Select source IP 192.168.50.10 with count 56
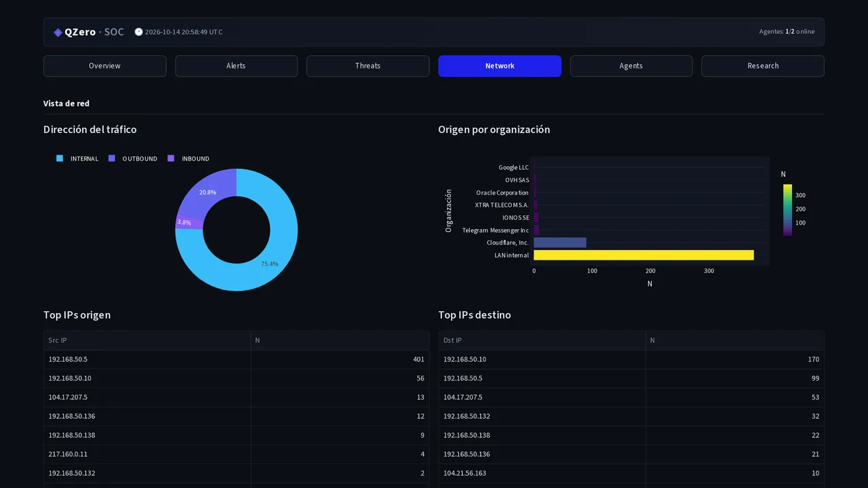The height and width of the screenshot is (488, 868). (x=236, y=378)
